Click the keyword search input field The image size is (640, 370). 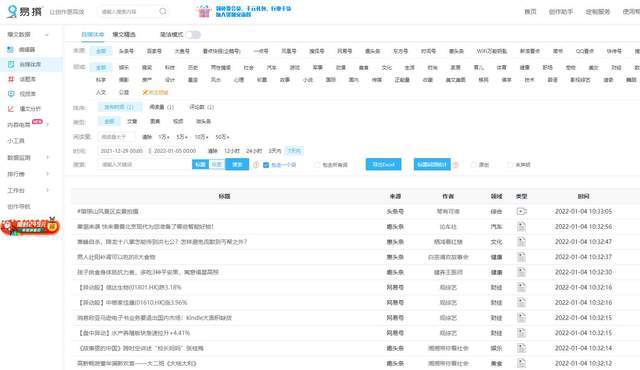144,164
